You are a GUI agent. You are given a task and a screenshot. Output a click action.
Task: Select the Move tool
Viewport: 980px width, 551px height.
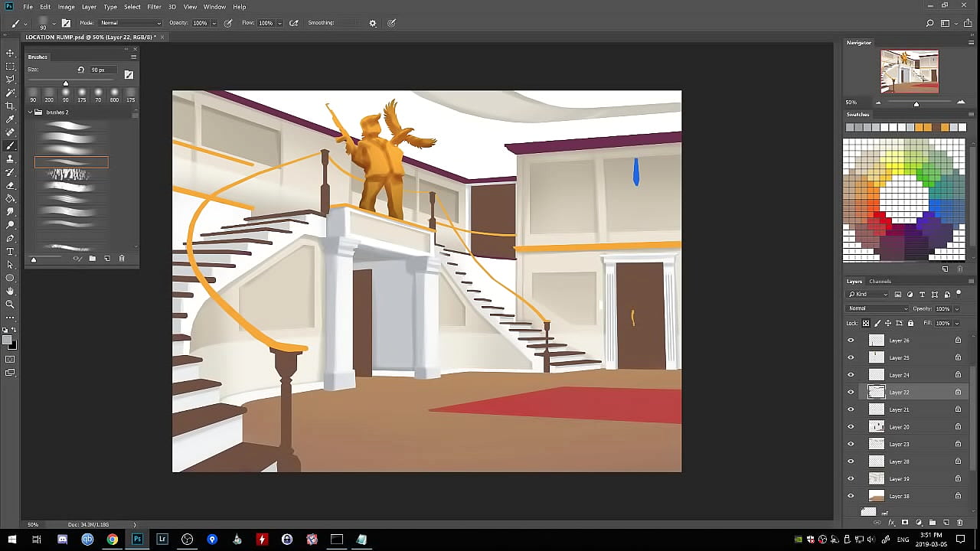coord(10,53)
